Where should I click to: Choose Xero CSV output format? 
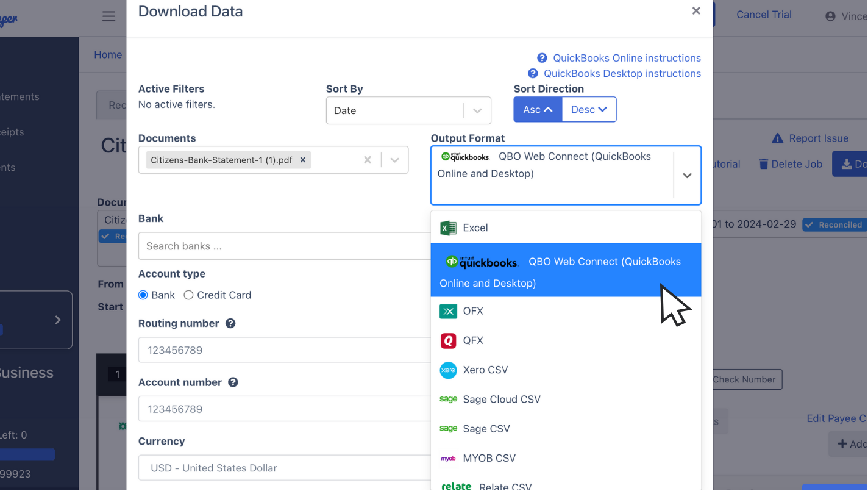(566, 370)
